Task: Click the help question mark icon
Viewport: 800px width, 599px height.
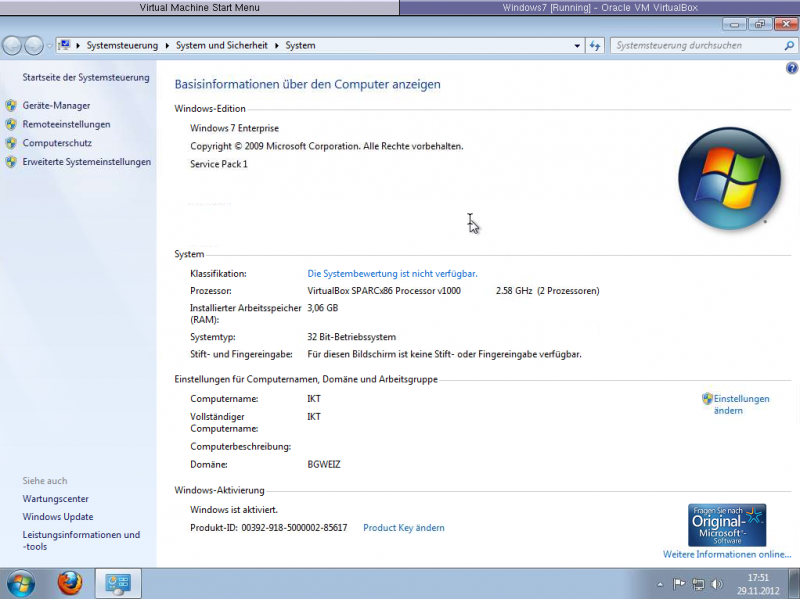Action: point(791,68)
